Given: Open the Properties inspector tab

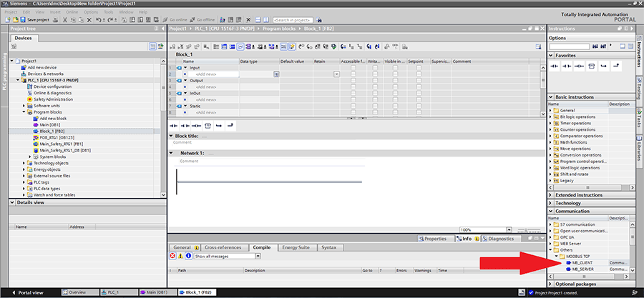Looking at the screenshot, I should (435, 239).
